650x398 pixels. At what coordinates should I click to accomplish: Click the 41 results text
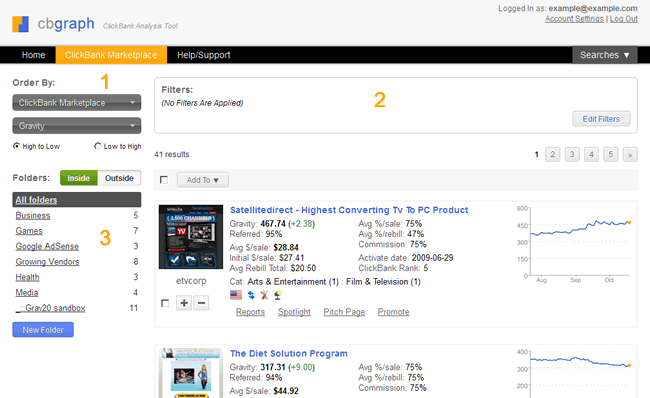[172, 154]
